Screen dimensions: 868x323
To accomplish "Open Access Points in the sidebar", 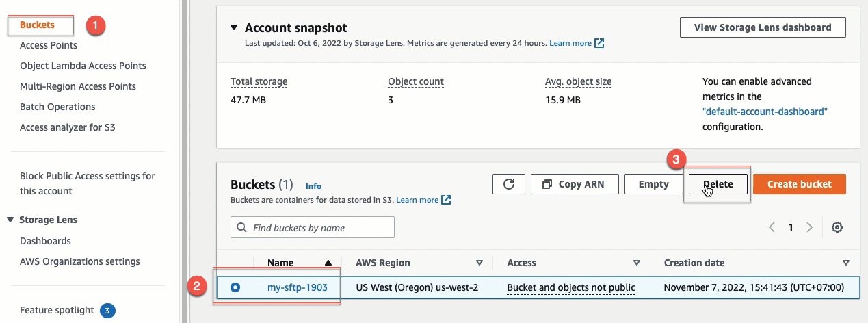I will coord(49,45).
